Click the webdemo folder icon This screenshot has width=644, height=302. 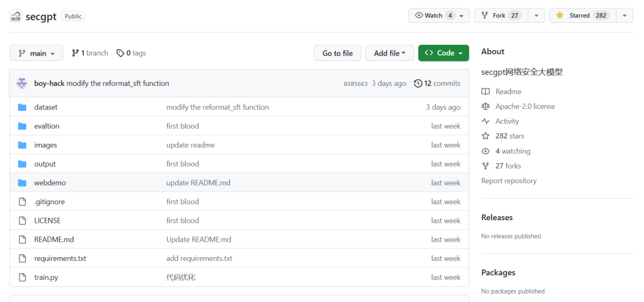[22, 183]
